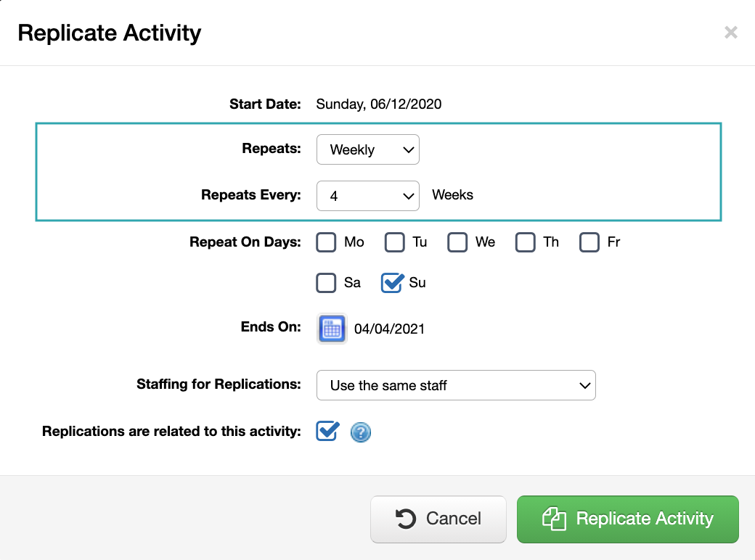
Task: Open the Repeats Weekly dropdown
Action: [368, 149]
